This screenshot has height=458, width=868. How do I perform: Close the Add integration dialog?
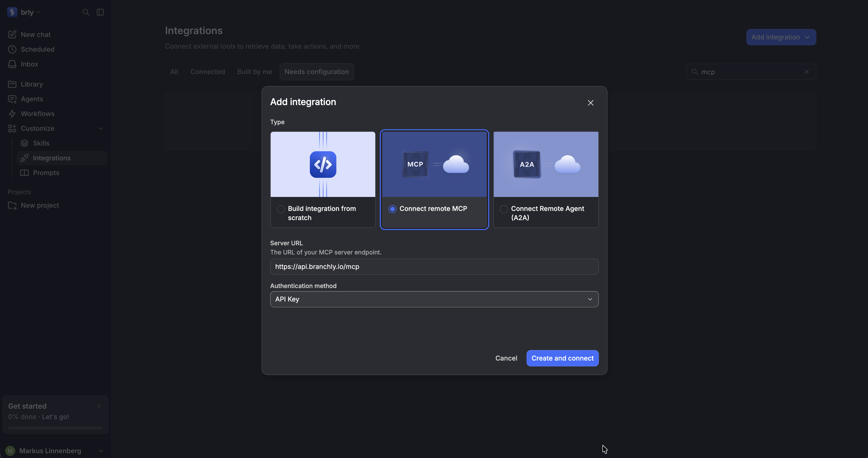590,103
